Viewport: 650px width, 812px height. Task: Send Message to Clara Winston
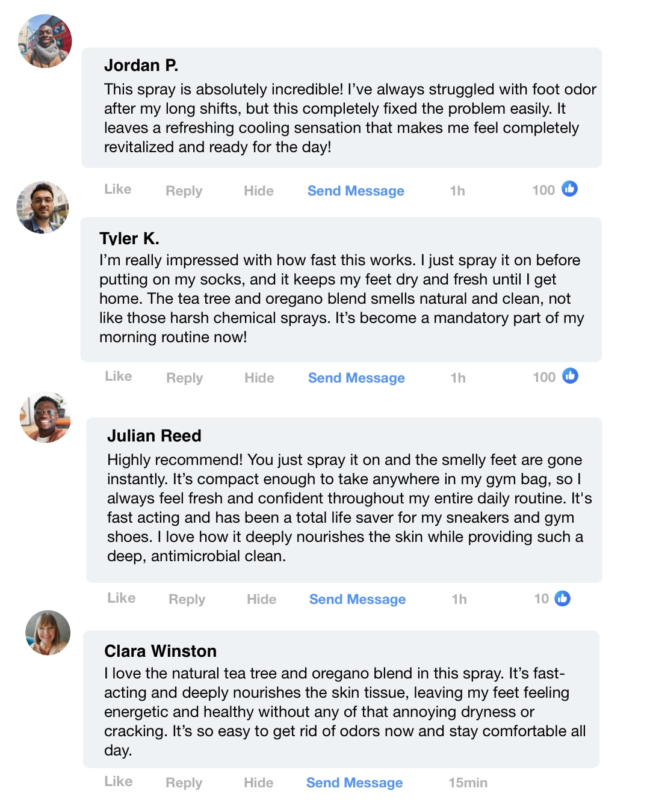pyautogui.click(x=354, y=783)
